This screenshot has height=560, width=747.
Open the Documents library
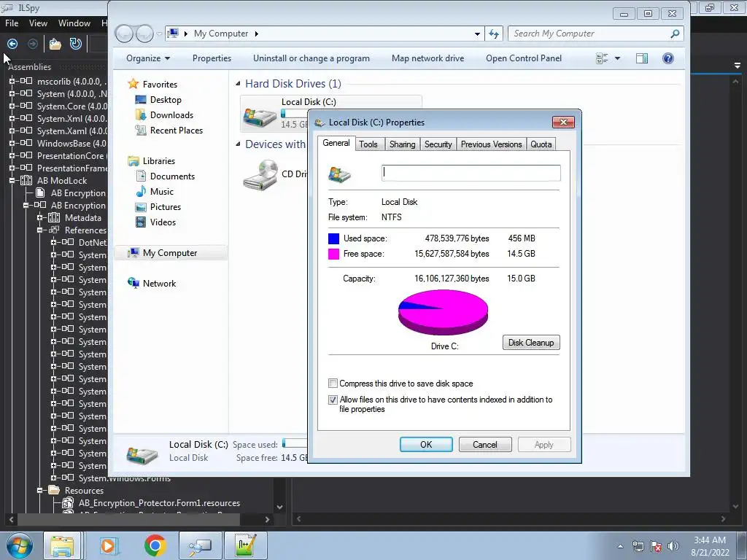coord(172,176)
